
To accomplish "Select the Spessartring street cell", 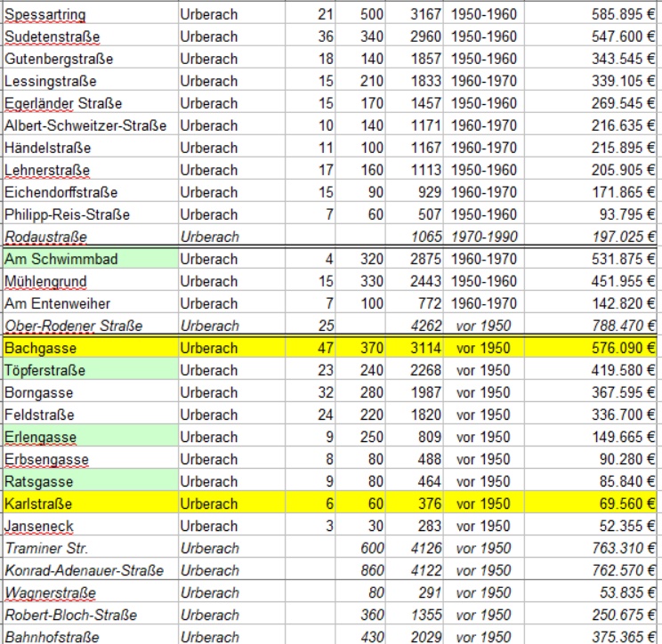I will tap(89, 14).
